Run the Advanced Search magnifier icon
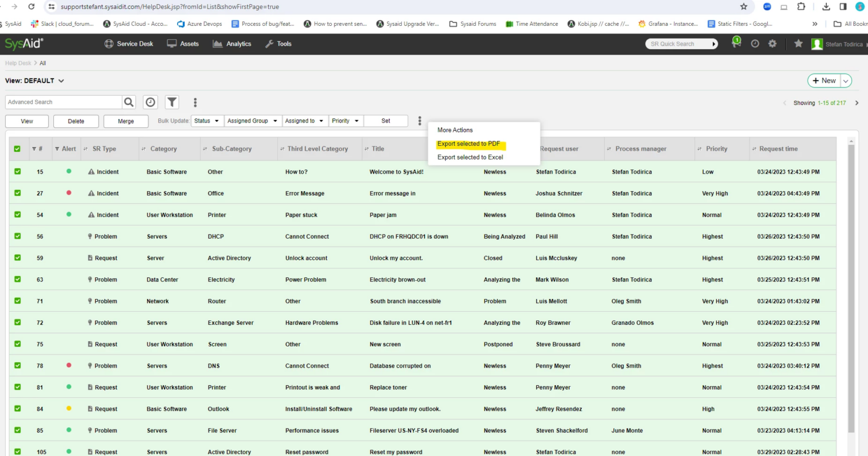868x456 pixels. [x=128, y=101]
